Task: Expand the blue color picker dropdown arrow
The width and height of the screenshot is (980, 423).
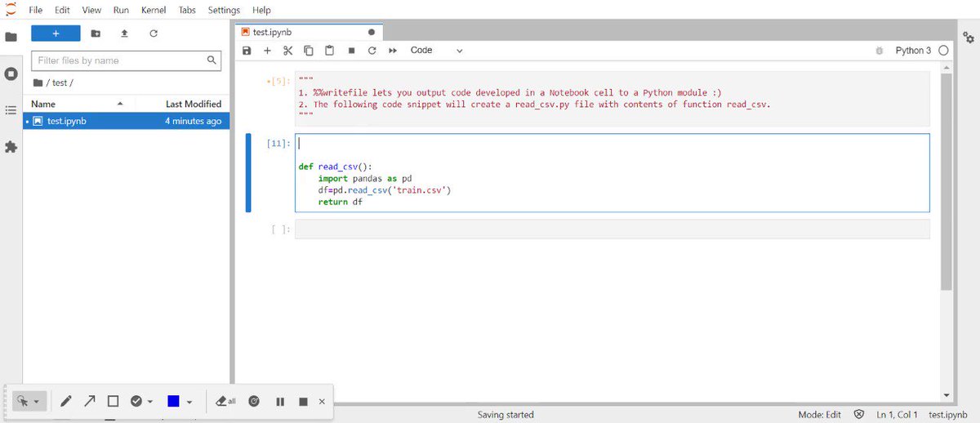Action: coord(189,402)
